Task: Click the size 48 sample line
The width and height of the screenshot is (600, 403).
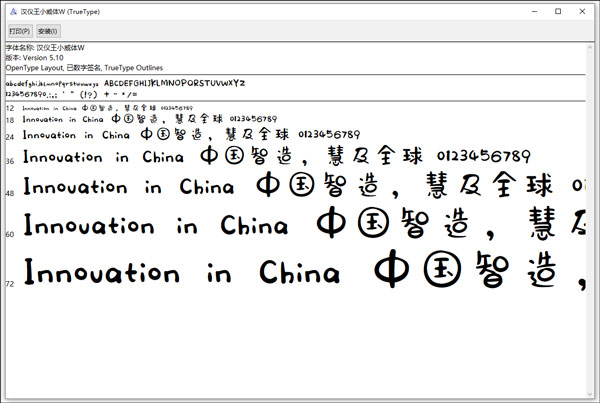Action: [304, 185]
